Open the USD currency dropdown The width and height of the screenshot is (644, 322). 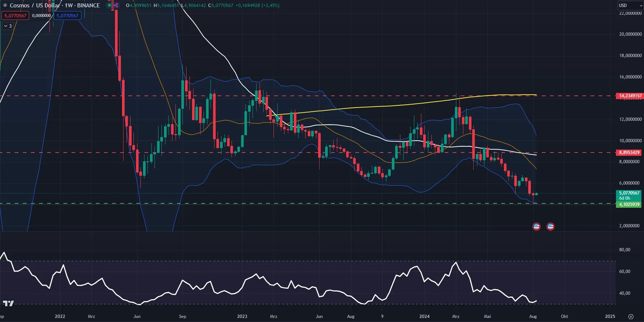(x=630, y=6)
